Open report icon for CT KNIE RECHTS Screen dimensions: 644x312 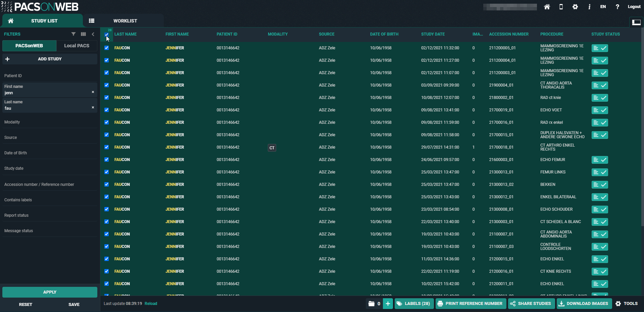pos(596,271)
